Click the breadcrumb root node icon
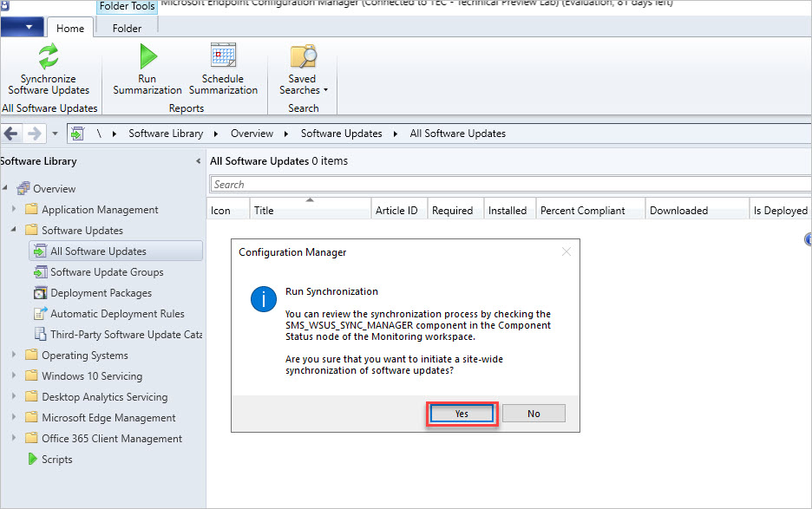Viewport: 812px width, 509px height. pyautogui.click(x=78, y=134)
